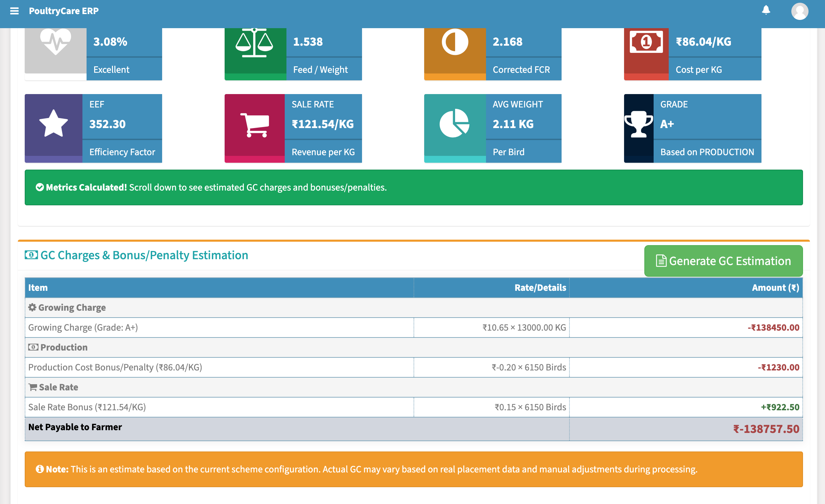Click the orange Note information banner
The image size is (825, 504).
click(414, 469)
